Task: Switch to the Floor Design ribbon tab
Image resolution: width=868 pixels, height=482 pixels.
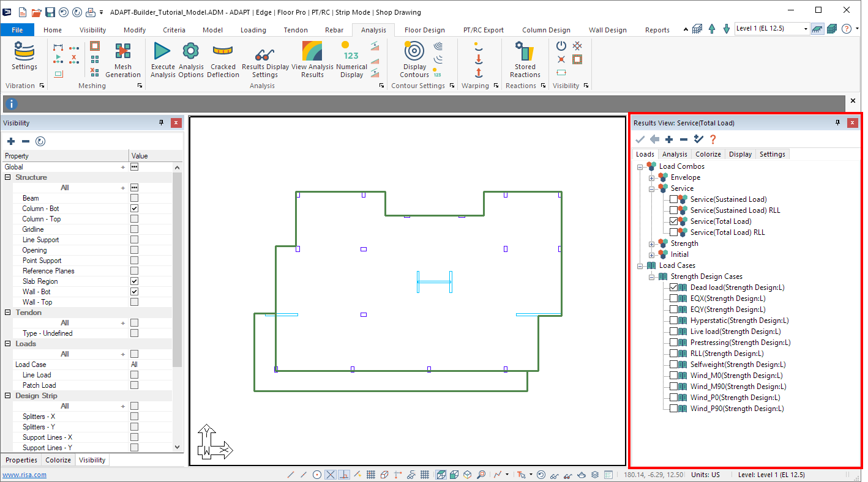Action: 424,30
